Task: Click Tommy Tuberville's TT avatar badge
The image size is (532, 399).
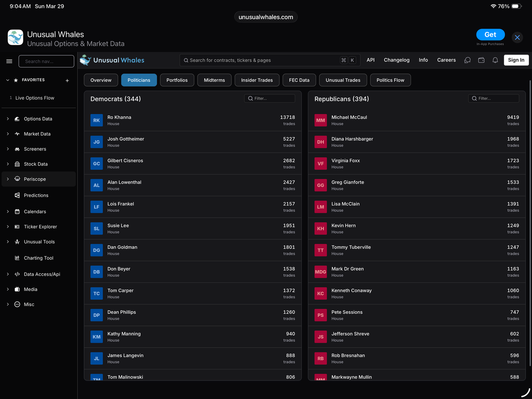Action: (x=320, y=250)
